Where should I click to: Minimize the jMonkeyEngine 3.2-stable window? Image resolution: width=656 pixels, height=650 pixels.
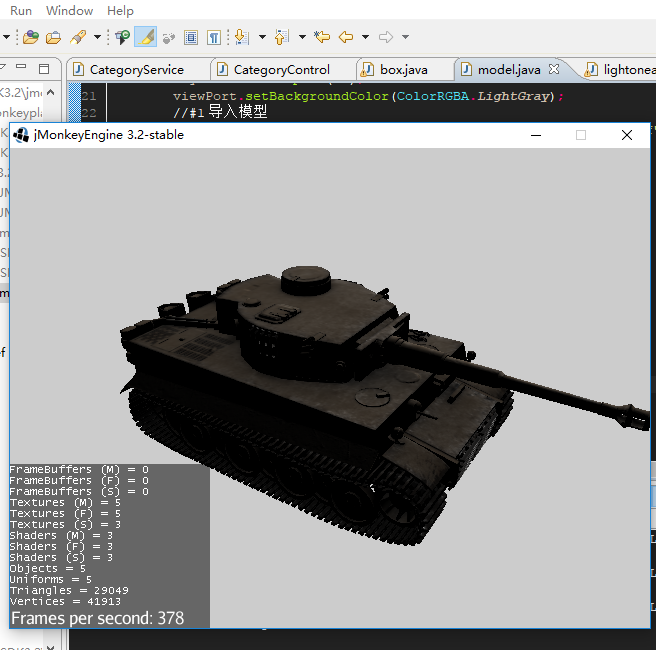click(536, 135)
